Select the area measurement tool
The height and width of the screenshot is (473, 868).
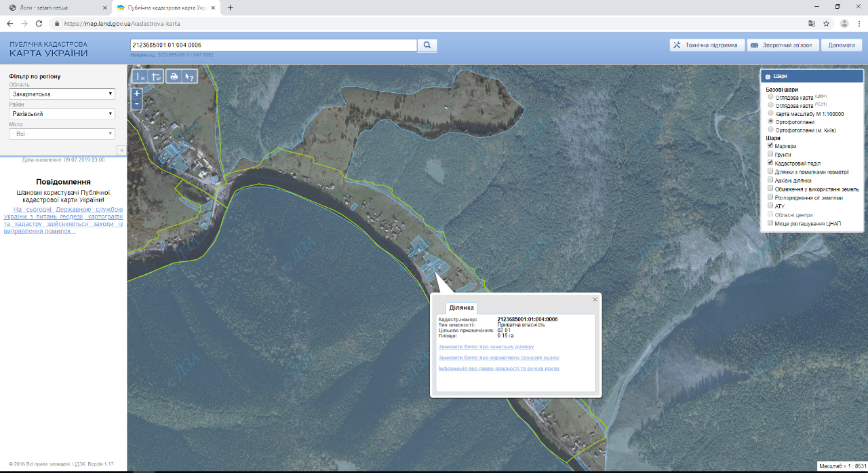click(x=155, y=77)
